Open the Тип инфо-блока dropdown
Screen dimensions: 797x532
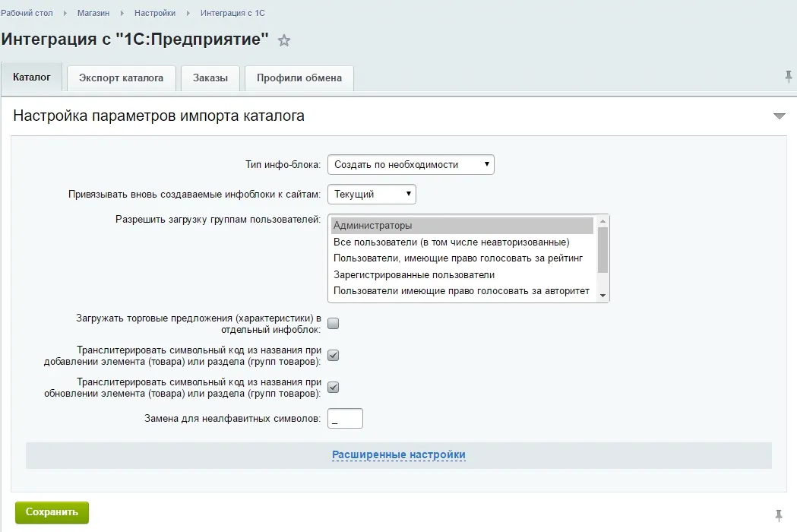coord(411,164)
